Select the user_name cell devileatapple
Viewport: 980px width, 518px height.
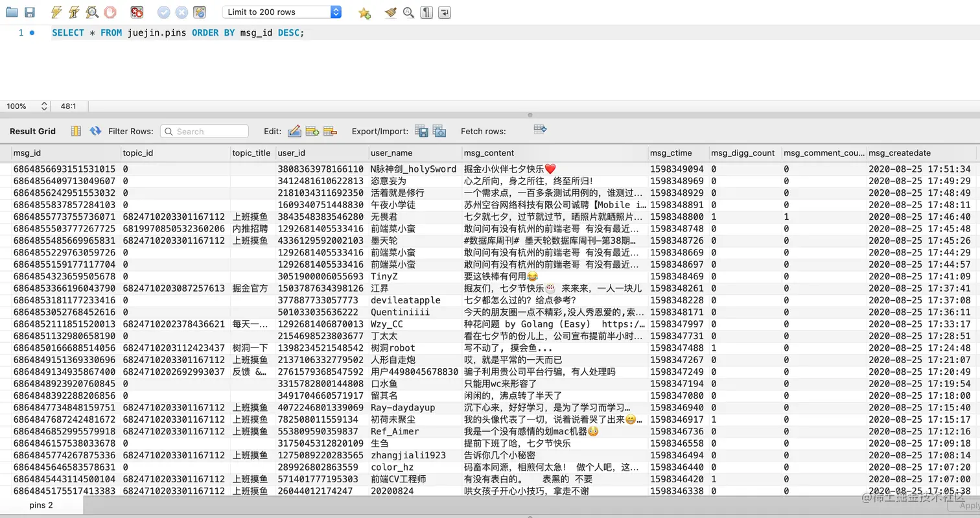coord(415,300)
